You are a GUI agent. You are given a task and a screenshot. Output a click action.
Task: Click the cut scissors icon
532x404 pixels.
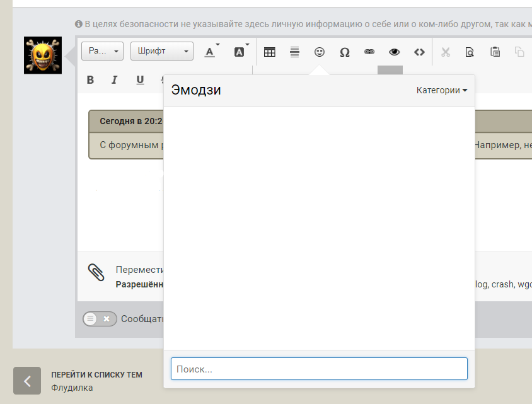pos(446,52)
